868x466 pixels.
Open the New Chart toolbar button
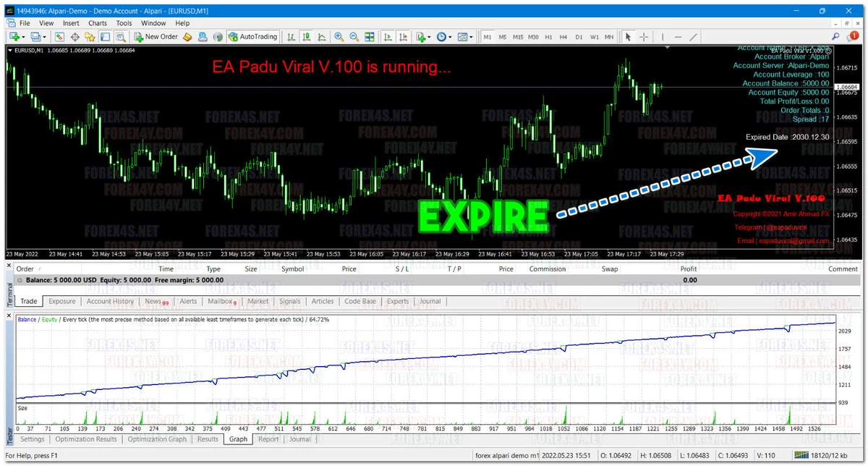click(14, 37)
